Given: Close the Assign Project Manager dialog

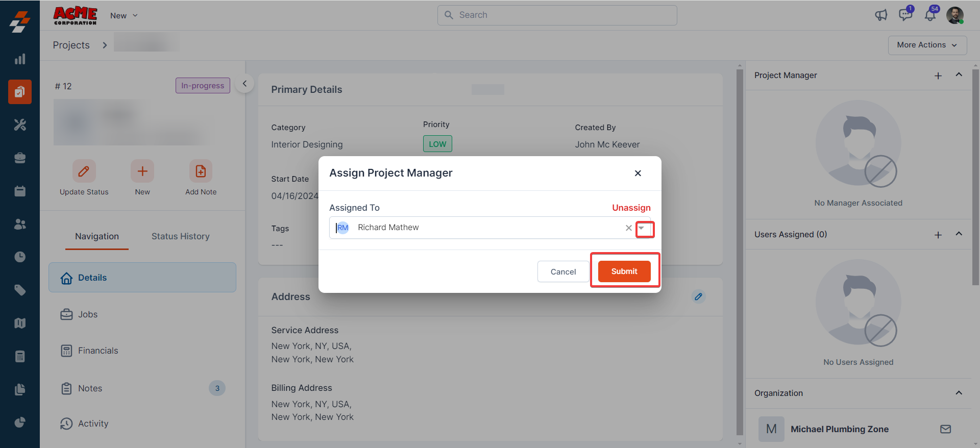Looking at the screenshot, I should click(x=638, y=173).
